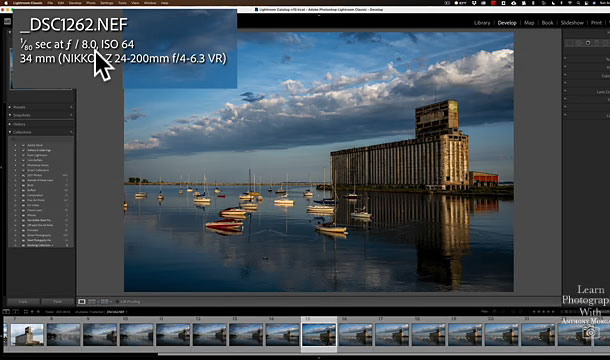Click the Paste settings button

58,302
